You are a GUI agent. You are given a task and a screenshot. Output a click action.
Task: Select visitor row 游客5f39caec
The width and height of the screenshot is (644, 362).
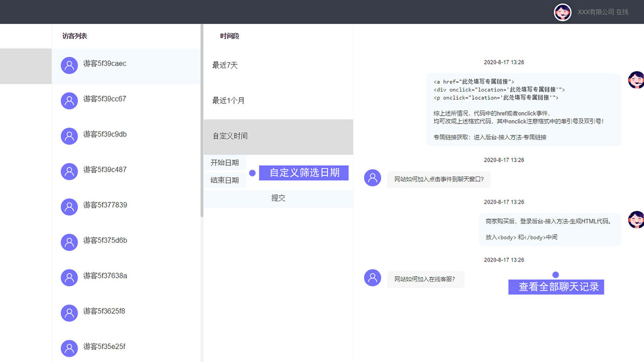126,66
